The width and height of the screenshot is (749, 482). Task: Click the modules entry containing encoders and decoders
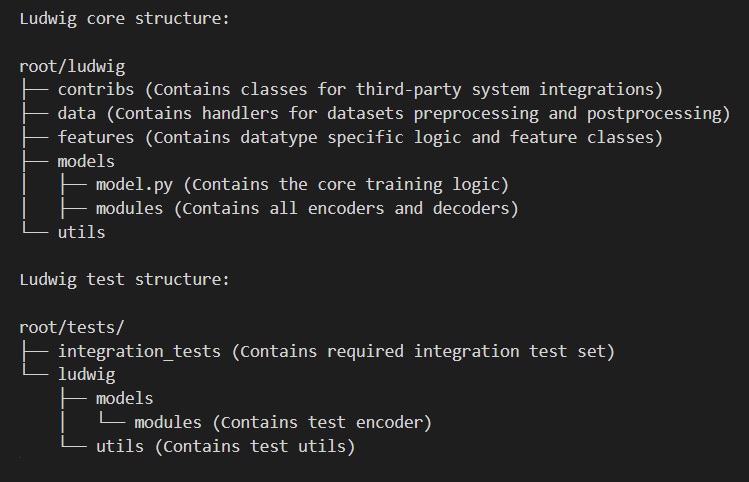pos(129,209)
